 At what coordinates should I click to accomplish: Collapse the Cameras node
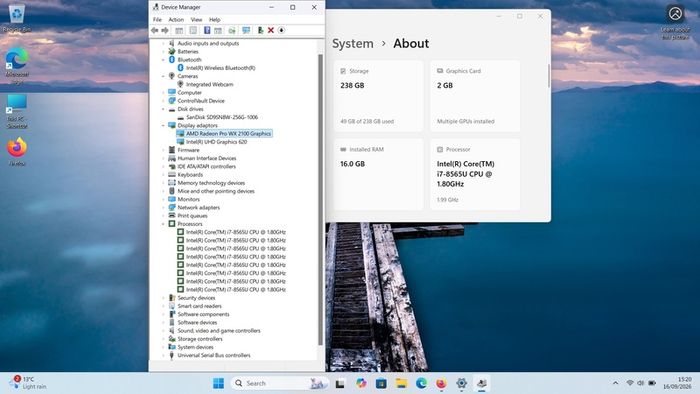[163, 76]
